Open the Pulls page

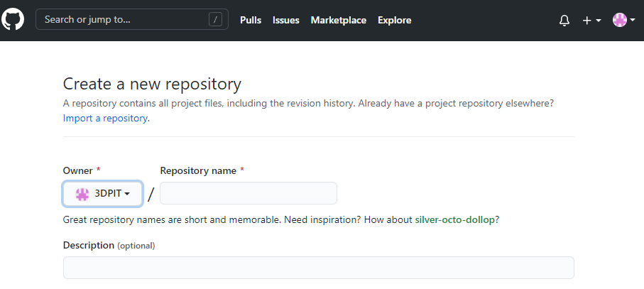point(251,20)
